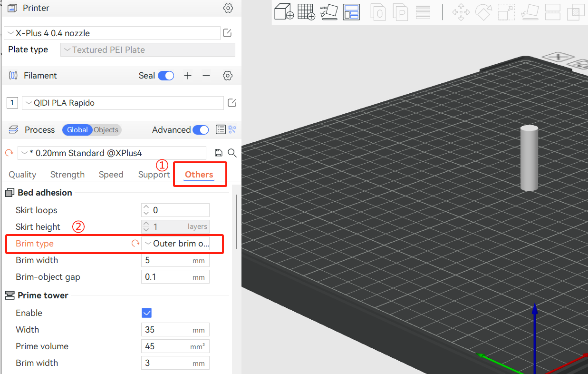Open the Speed tab
588x374 pixels.
[111, 175]
